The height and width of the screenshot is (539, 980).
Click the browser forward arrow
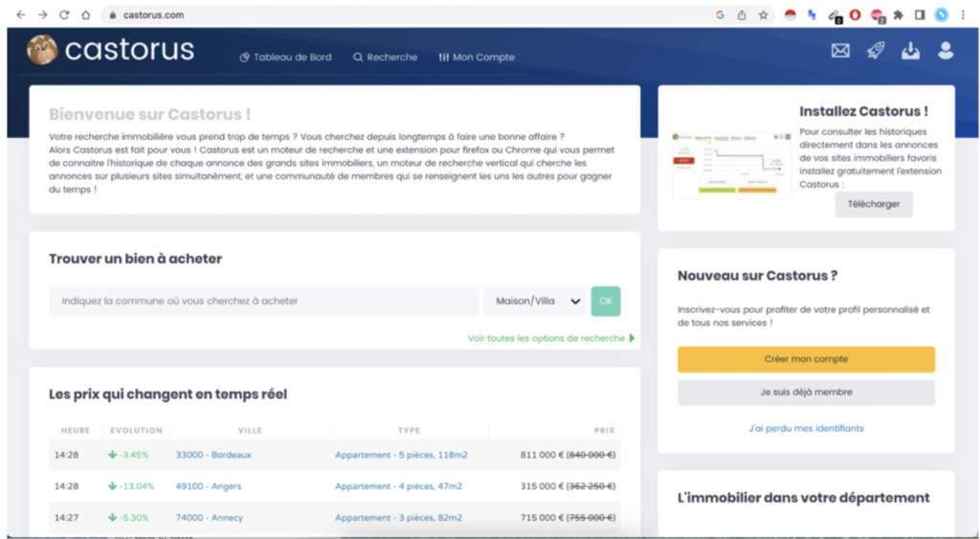42,15
